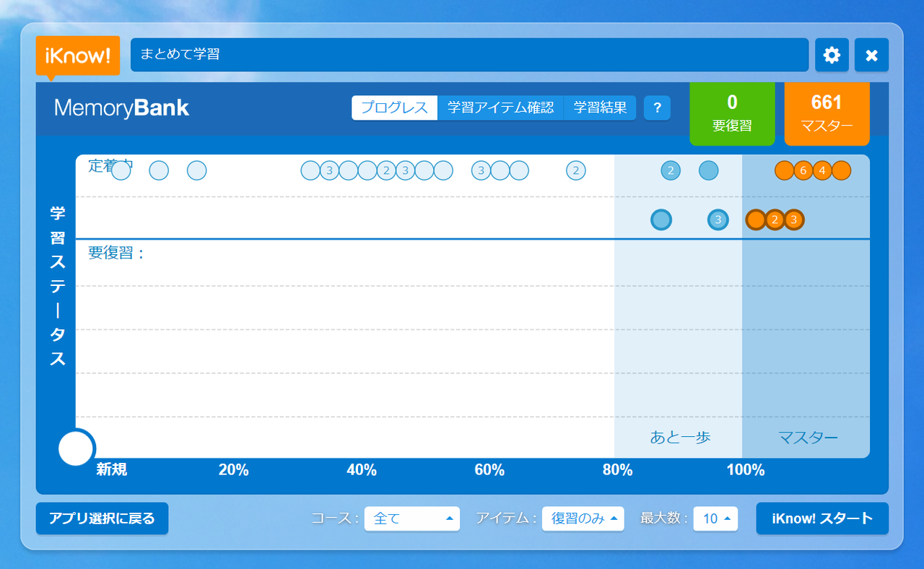Select the dark blue bubble numbered 2
This screenshot has height=569, width=924.
click(671, 170)
